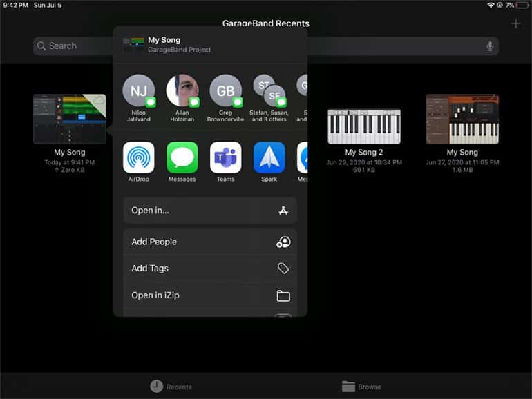Tap the folder icon beside Open in iZip
532x399 pixels.
[x=283, y=295]
